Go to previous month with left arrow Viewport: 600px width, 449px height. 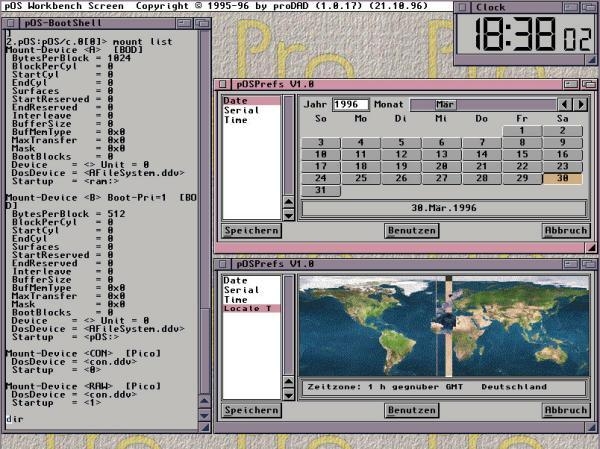(565, 104)
